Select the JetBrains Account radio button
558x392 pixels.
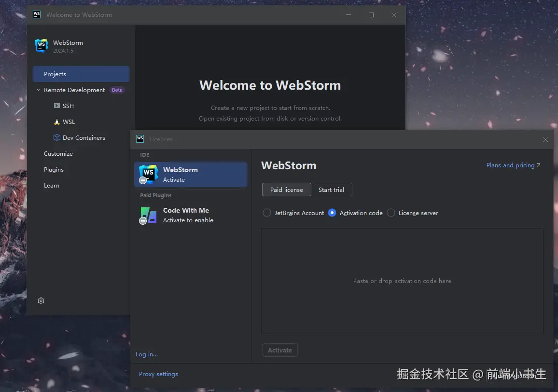266,213
